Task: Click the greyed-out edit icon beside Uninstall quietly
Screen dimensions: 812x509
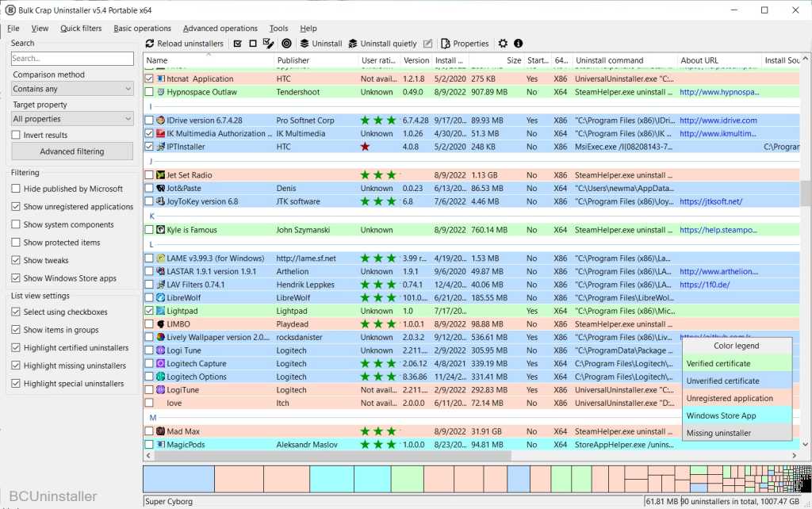Action: tap(427, 44)
